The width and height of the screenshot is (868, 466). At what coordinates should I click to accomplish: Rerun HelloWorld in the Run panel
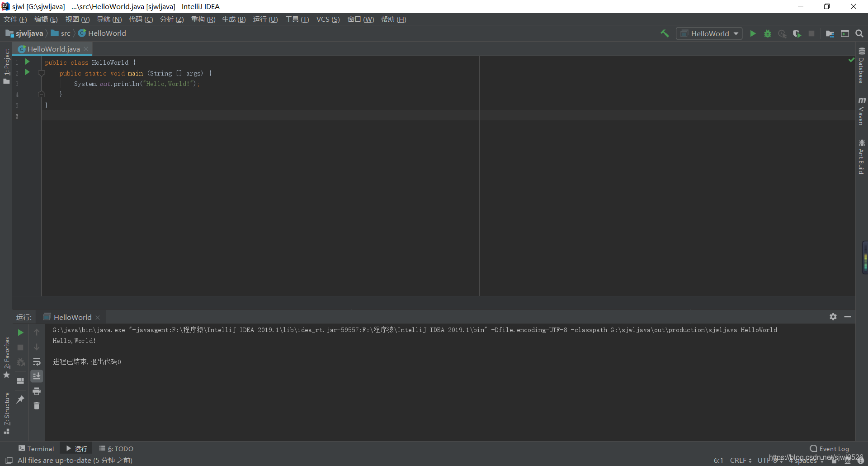[x=20, y=333]
